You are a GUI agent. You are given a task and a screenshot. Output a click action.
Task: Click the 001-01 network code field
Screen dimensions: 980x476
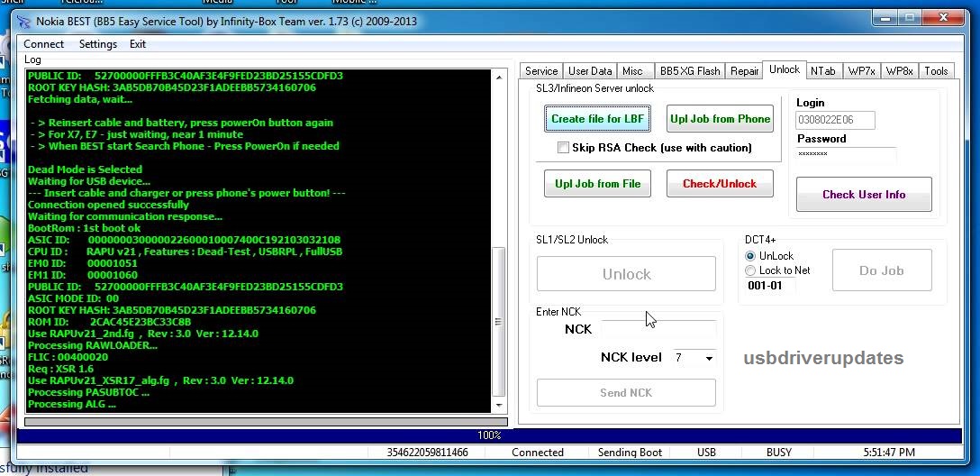(x=770, y=285)
